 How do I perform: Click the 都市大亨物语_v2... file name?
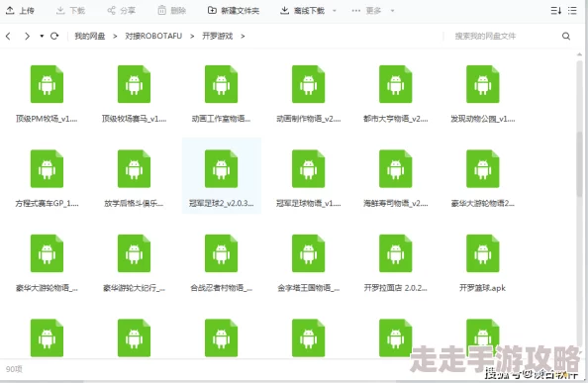tap(396, 119)
